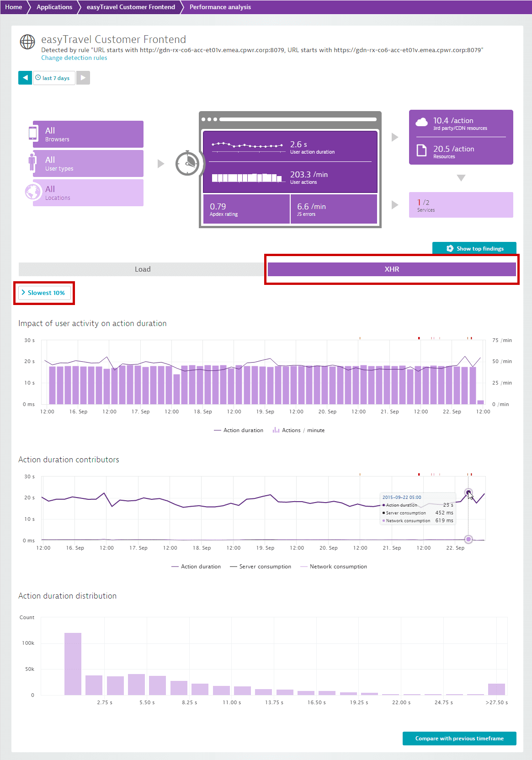The width and height of the screenshot is (532, 760).
Task: Switch to the Load tab
Action: (x=143, y=269)
